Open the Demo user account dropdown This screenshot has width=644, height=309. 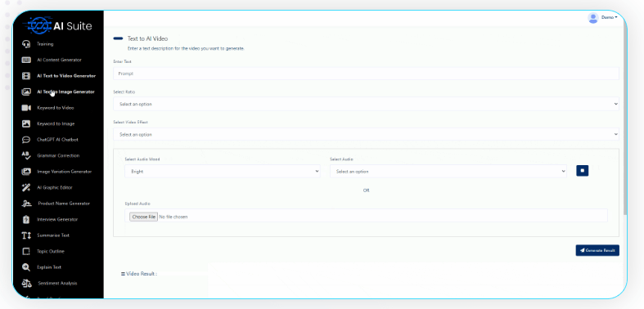[610, 18]
